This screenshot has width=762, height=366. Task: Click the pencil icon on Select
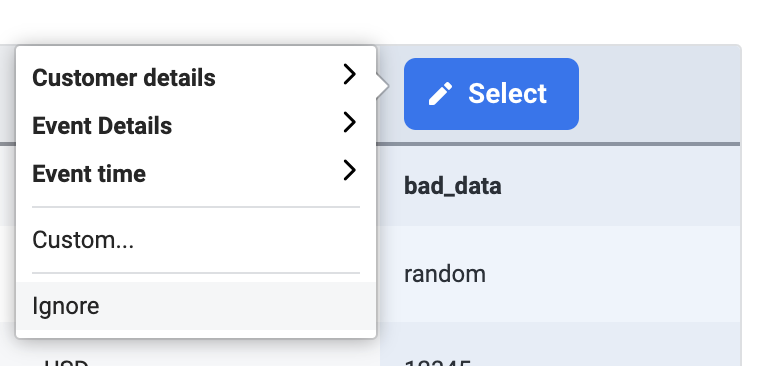point(440,94)
